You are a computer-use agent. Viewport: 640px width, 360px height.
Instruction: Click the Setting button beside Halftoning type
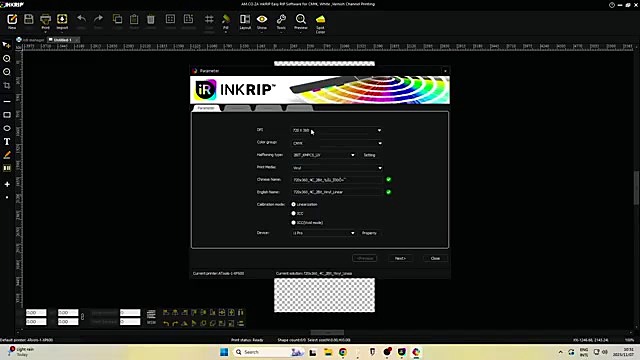pyautogui.click(x=369, y=155)
